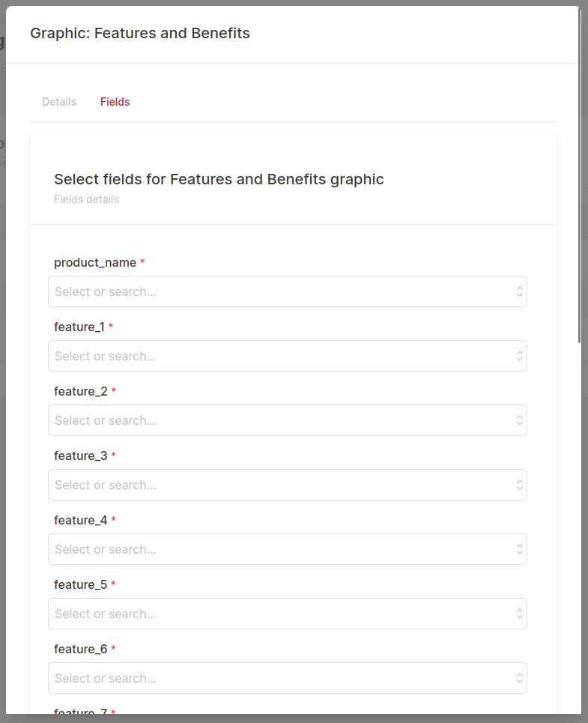Click the chevron icon on feature_6 select
This screenshot has height=723, width=588.
[x=519, y=678]
